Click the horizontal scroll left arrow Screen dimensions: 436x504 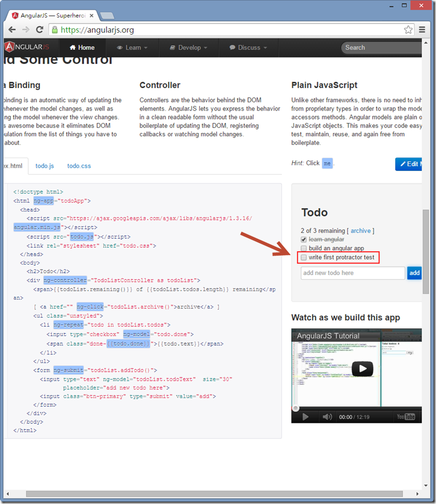pyautogui.click(x=7, y=494)
